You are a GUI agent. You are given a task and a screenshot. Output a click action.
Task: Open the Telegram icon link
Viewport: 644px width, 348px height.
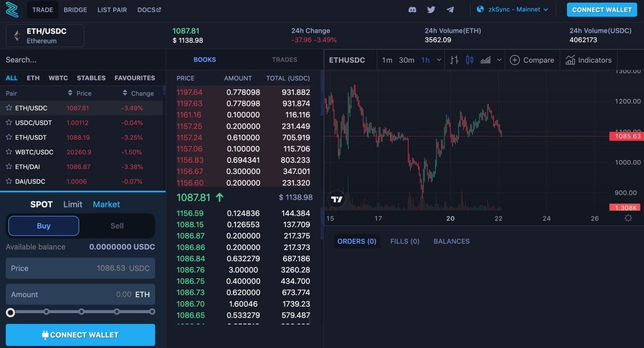[450, 10]
